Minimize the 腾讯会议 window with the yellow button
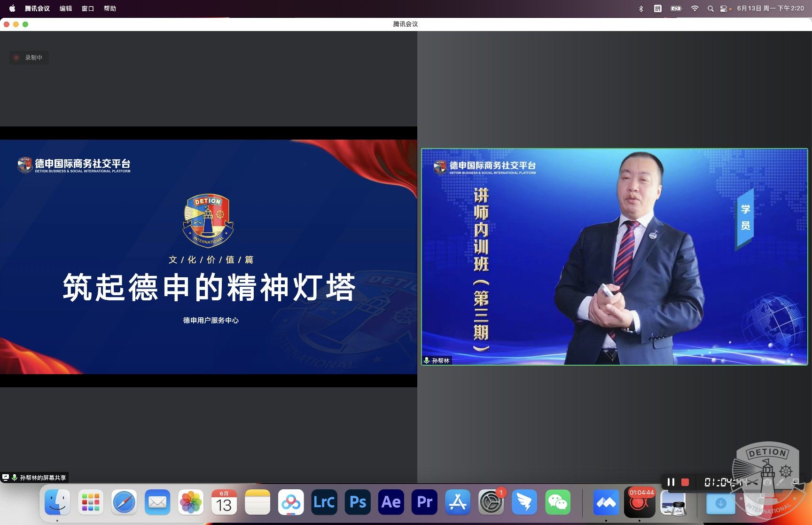812x525 pixels. tap(16, 24)
